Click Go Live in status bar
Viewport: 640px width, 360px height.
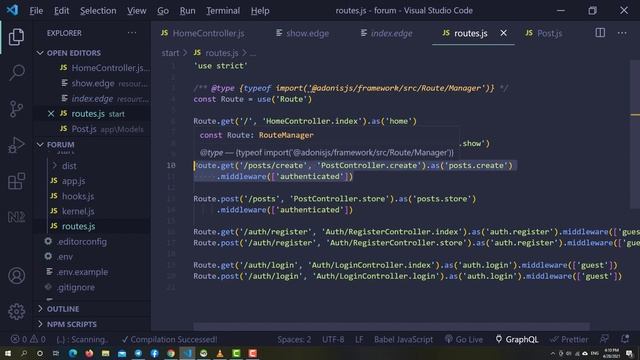[464, 339]
